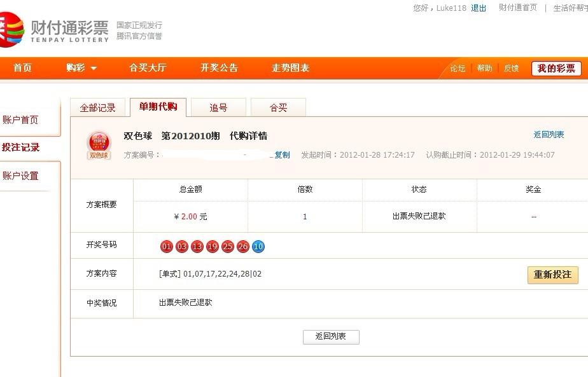Click the 奖金 column header
Screen dimensions: 588x377
pos(533,189)
